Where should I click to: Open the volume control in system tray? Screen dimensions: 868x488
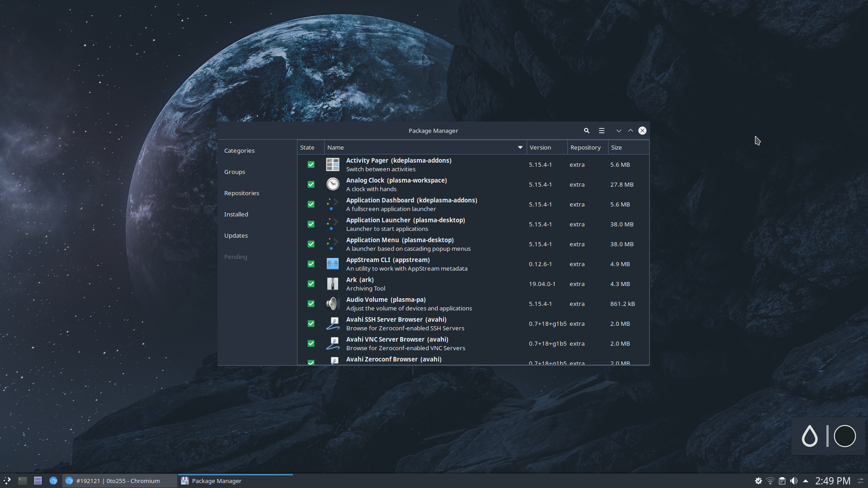(794, 481)
